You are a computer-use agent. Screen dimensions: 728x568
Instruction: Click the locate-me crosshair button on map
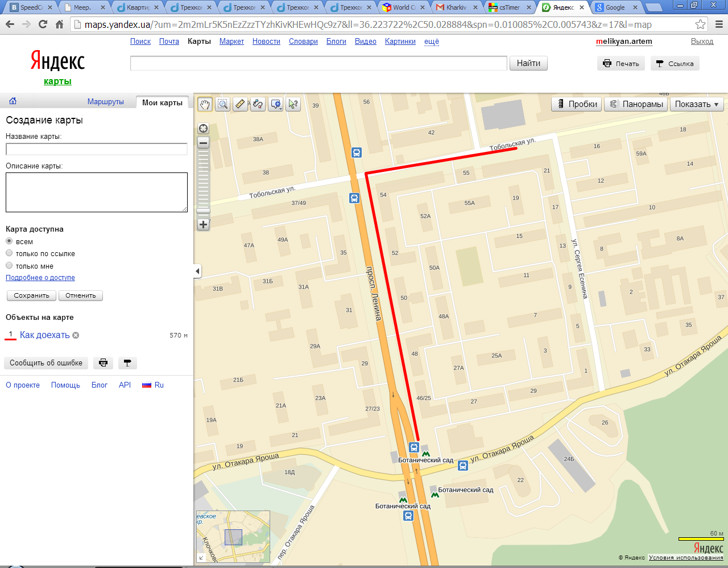203,128
